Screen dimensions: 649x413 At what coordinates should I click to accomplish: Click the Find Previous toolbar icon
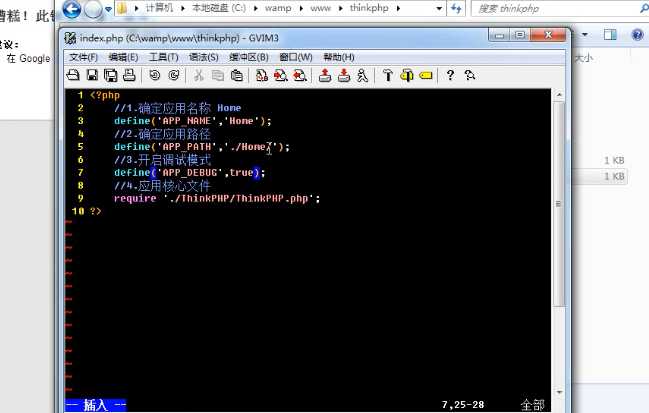pos(300,75)
